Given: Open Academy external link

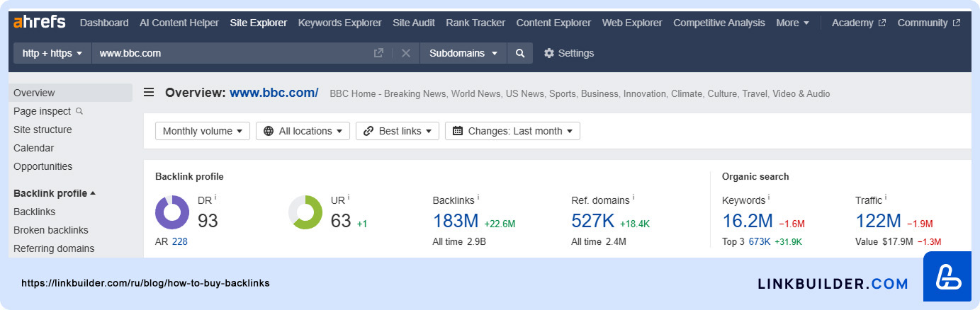Looking at the screenshot, I should [858, 23].
